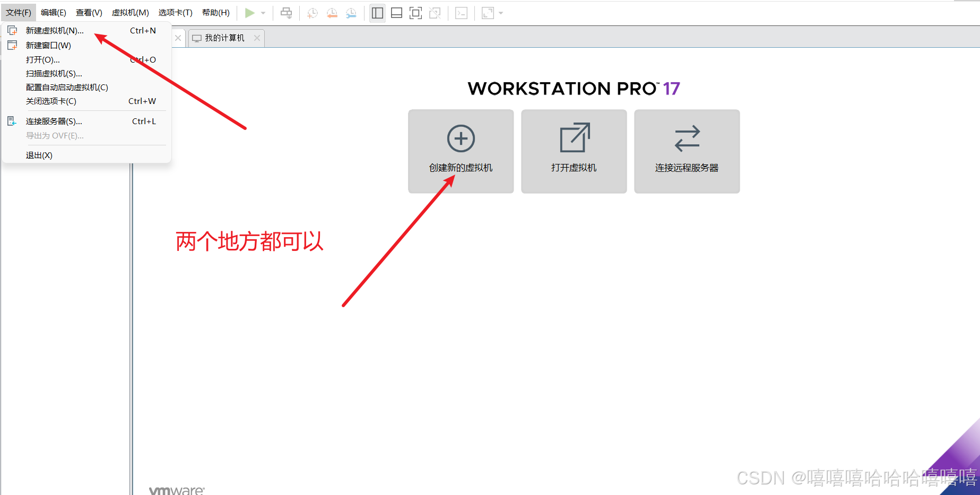The image size is (980, 495).
Task: Open the 选项卡(T) menu
Action: 176,13
